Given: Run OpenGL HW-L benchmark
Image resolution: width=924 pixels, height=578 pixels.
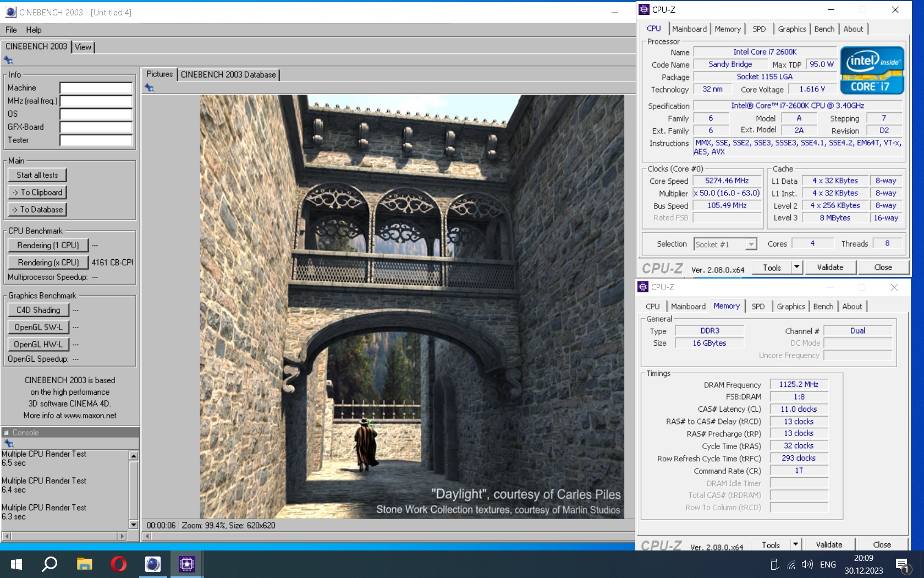Looking at the screenshot, I should click(38, 345).
